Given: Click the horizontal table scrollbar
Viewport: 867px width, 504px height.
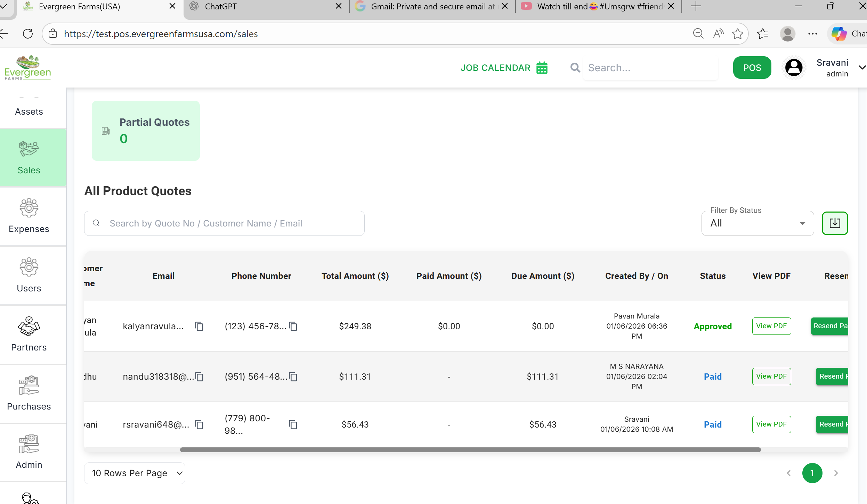Looking at the screenshot, I should tap(470, 450).
